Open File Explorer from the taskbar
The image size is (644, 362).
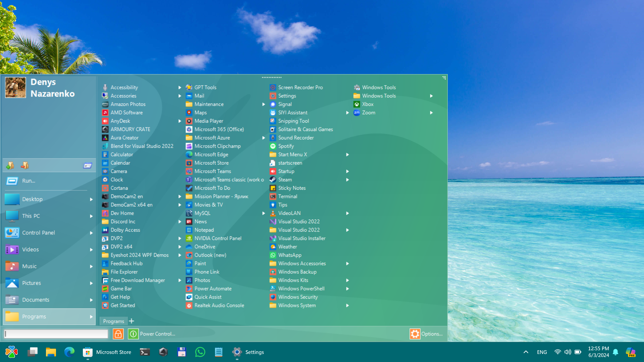tap(51, 352)
